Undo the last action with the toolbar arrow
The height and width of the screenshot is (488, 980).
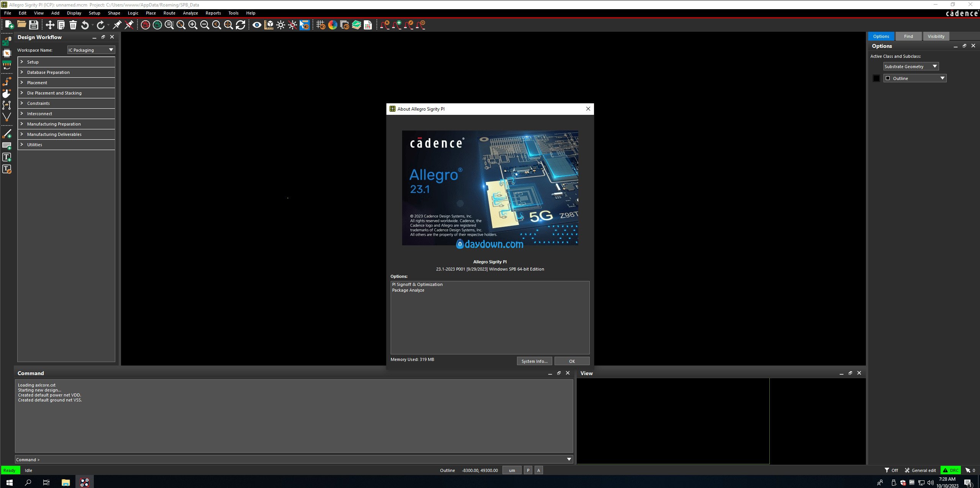[x=85, y=25]
